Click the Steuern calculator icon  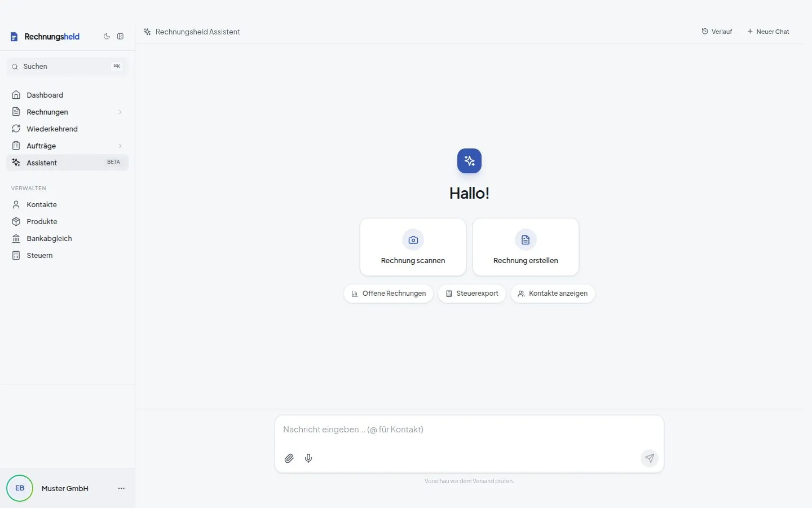(x=16, y=255)
